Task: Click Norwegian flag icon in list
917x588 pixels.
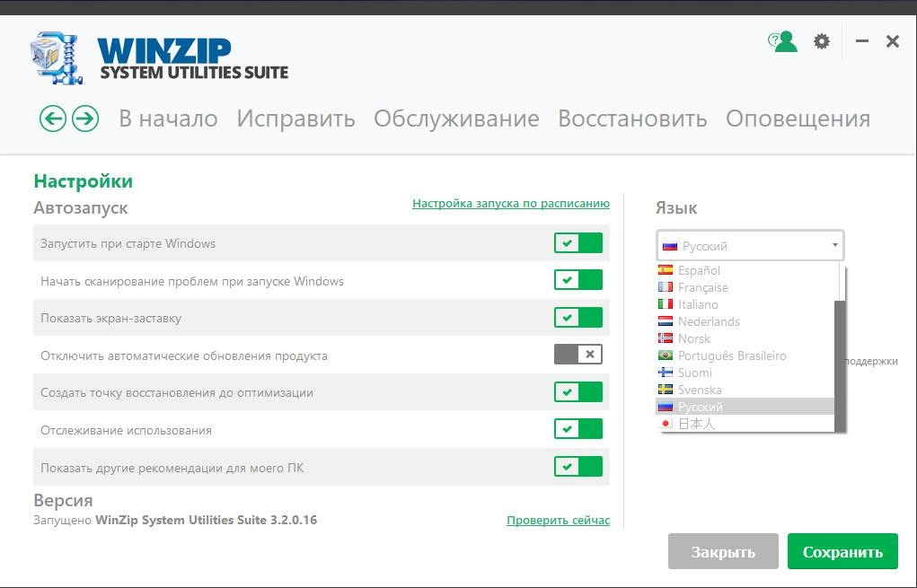Action: click(666, 338)
